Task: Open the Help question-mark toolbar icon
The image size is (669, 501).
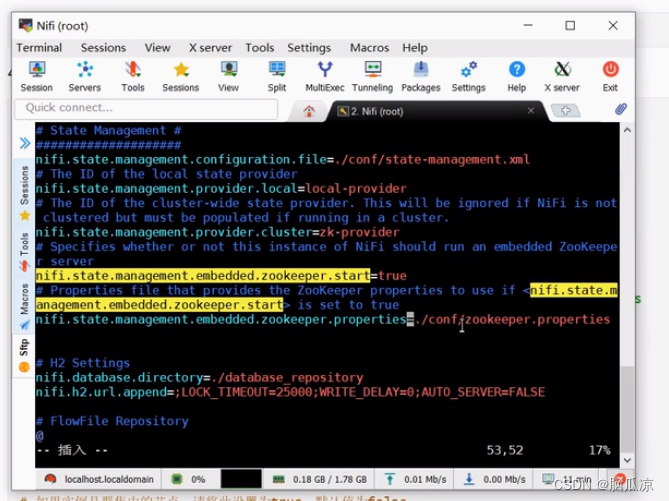Action: pyautogui.click(x=517, y=77)
